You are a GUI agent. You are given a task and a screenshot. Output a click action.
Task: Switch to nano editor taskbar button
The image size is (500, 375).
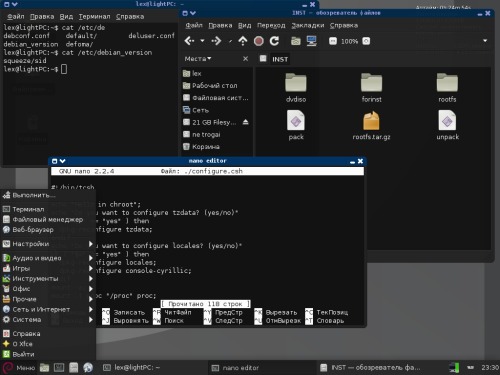click(x=262, y=368)
